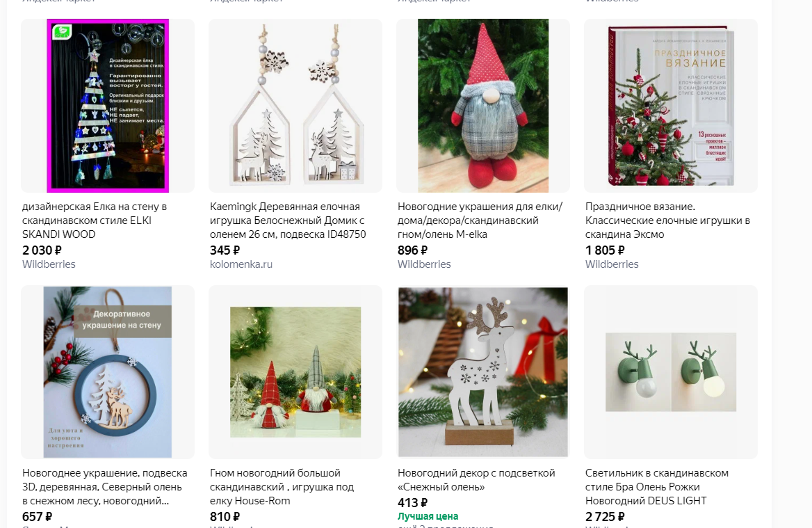
Task: Click the Лучшая цена label
Action: [428, 516]
